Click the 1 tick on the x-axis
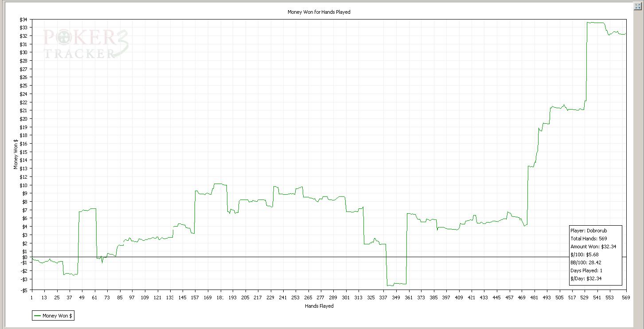Image resolution: width=644 pixels, height=329 pixels. point(31,298)
